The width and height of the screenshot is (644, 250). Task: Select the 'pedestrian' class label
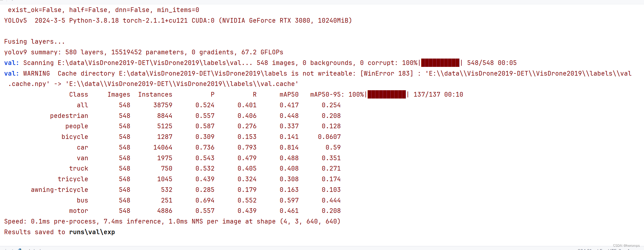pos(69,116)
